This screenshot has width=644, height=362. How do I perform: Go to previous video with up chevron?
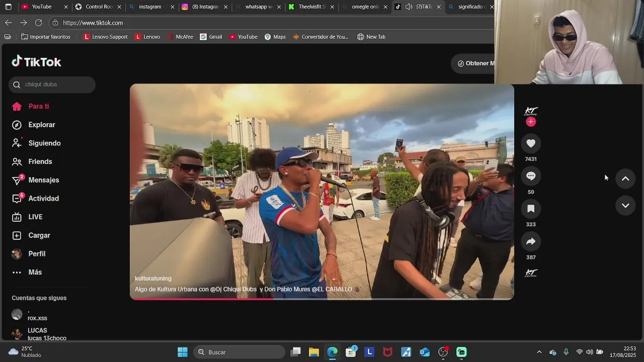pos(625,178)
